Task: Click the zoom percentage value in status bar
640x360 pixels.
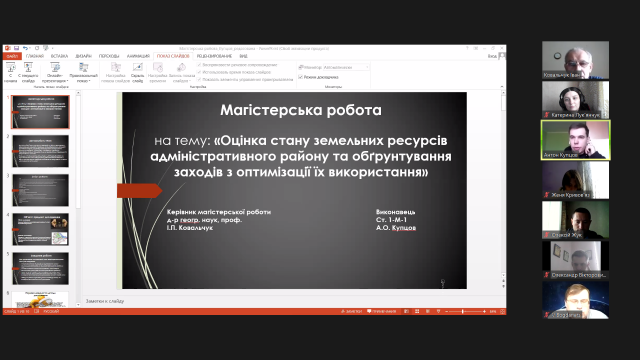Action: (x=493, y=311)
